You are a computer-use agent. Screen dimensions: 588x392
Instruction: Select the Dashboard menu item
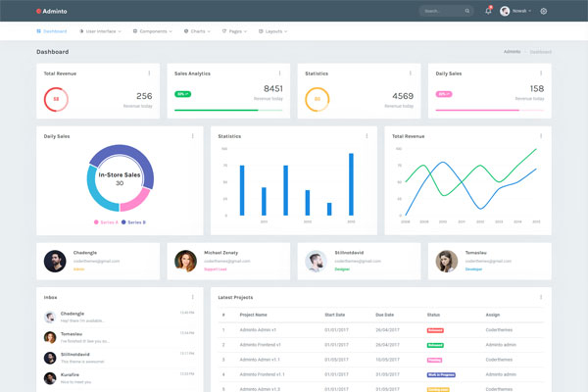(x=52, y=31)
